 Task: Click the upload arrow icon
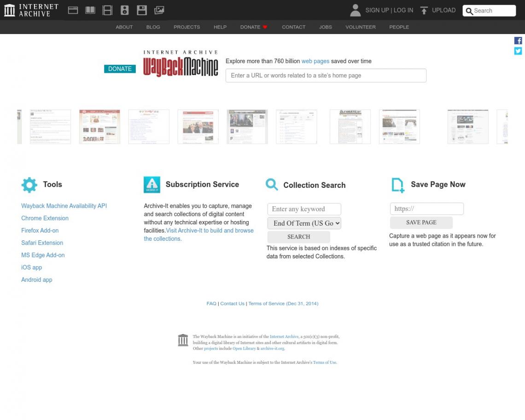tap(424, 11)
